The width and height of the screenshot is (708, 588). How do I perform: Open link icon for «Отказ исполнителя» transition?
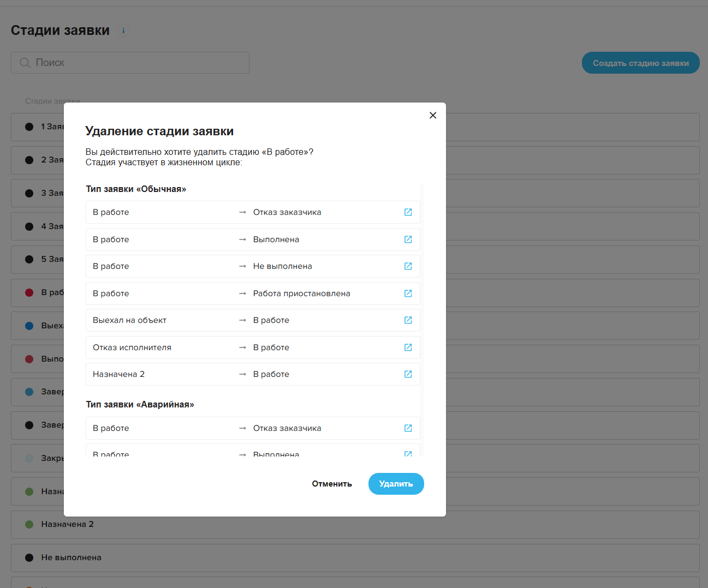coord(408,347)
